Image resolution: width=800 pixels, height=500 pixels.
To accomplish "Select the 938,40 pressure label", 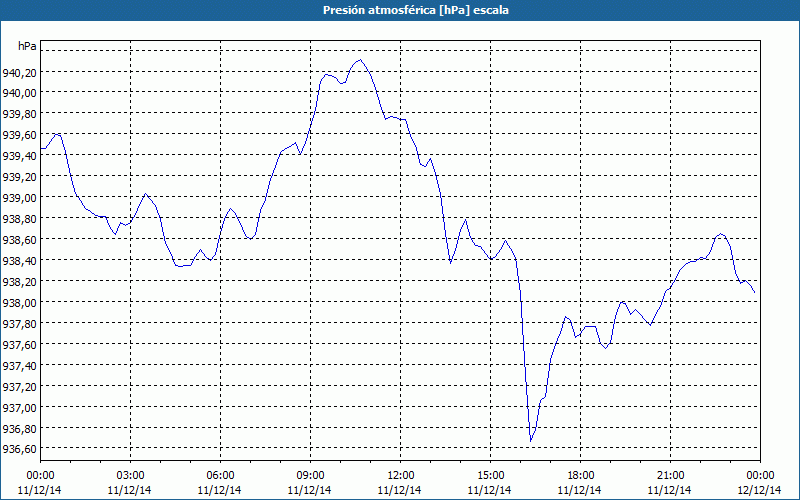I will click(19, 261).
